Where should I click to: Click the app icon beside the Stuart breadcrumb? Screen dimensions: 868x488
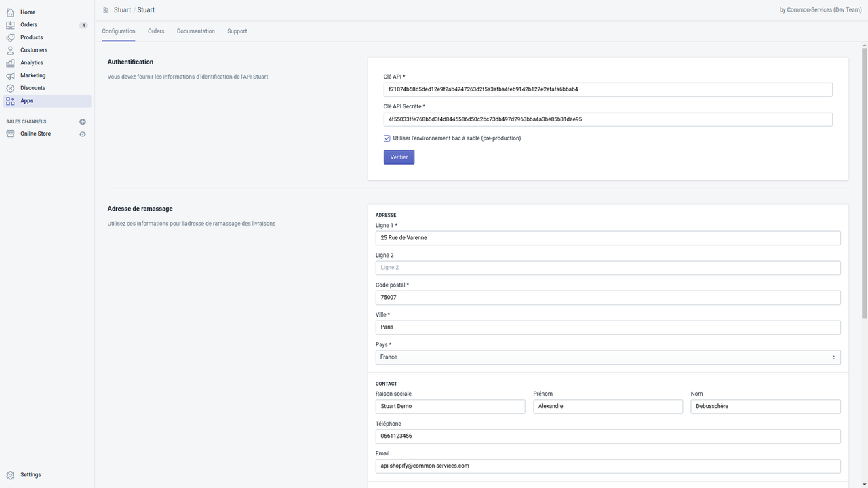106,10
